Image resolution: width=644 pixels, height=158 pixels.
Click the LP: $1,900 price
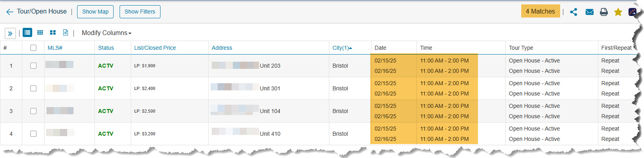(x=145, y=66)
